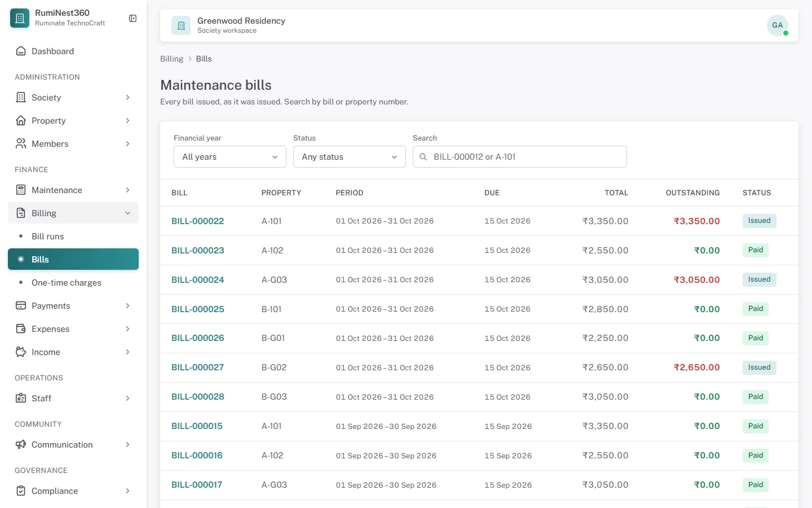812x508 pixels.
Task: Click the OUTSTANDING column header
Action: click(x=692, y=193)
